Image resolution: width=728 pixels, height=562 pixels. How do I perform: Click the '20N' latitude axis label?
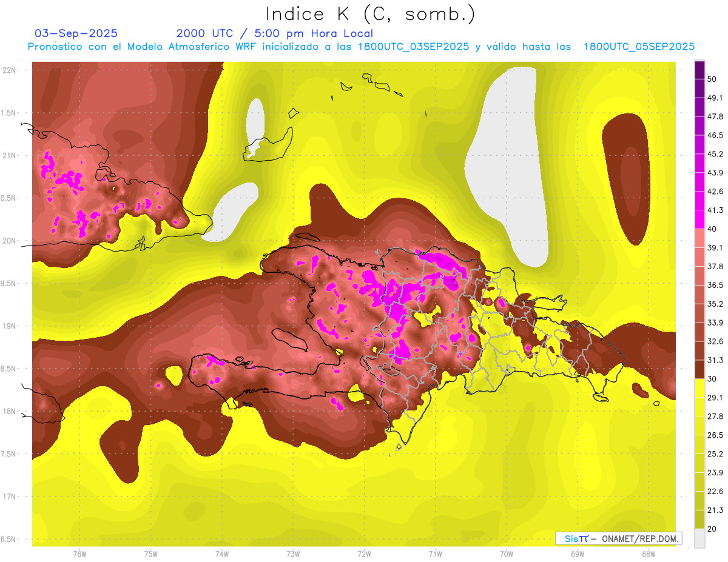[9, 241]
